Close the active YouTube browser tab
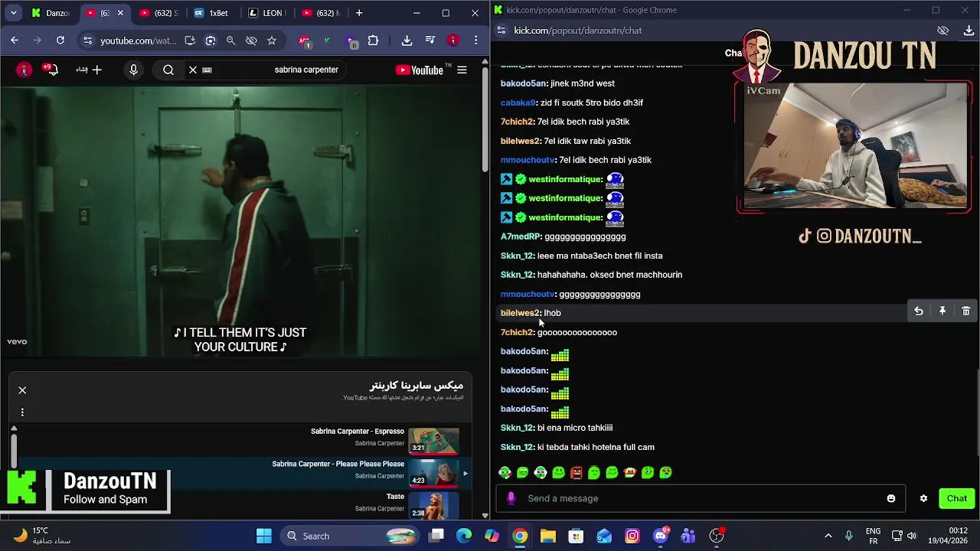Image resolution: width=980 pixels, height=551 pixels. (120, 13)
